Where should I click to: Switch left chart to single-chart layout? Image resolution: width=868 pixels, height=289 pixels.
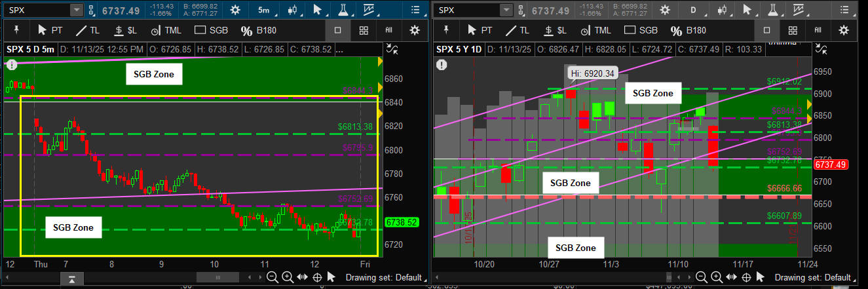338,30
